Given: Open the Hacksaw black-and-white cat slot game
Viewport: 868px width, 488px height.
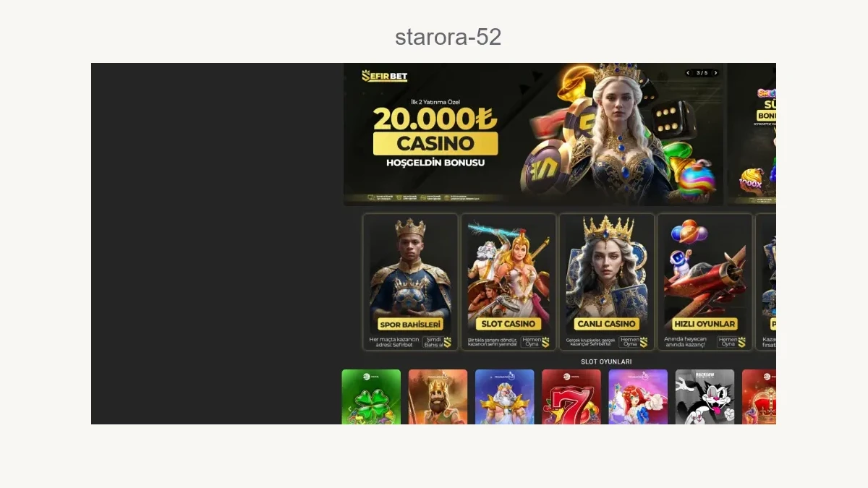Looking at the screenshot, I should 705,397.
